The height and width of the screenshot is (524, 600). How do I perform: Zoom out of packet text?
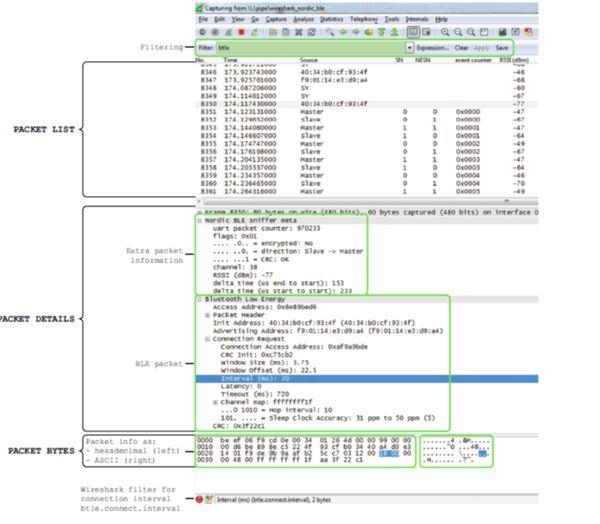(x=458, y=33)
